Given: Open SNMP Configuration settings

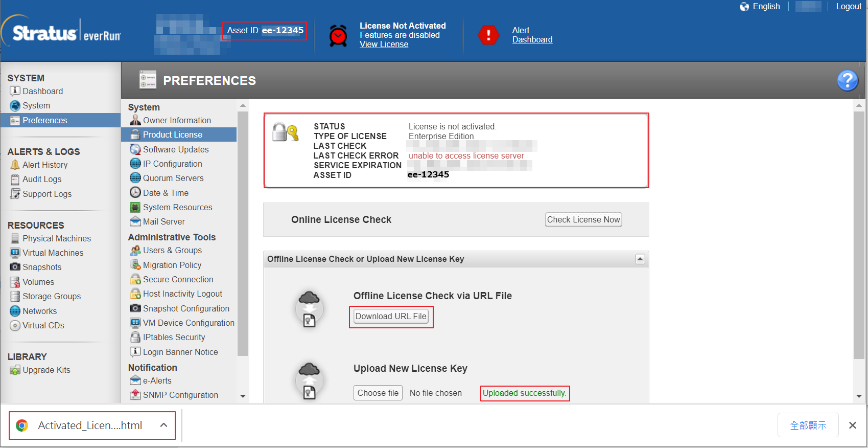Looking at the screenshot, I should [180, 395].
